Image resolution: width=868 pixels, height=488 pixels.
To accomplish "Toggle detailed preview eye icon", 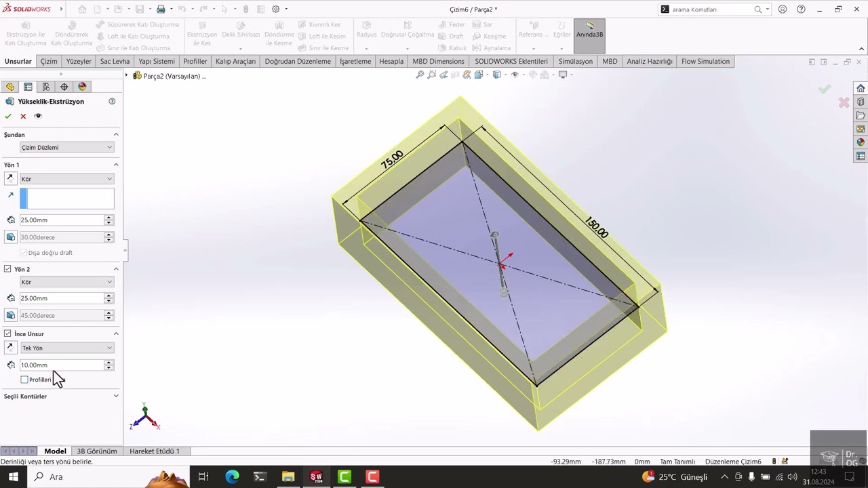I will click(38, 116).
